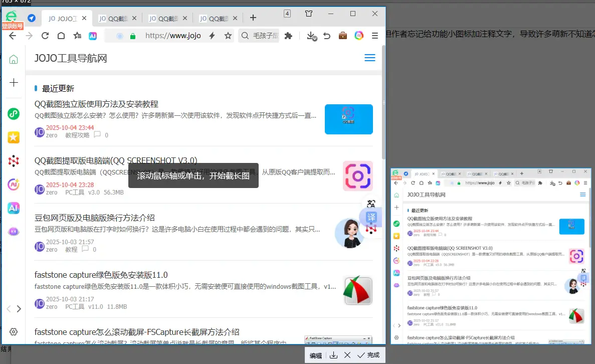Save the screenshot with the download icon
This screenshot has height=364, width=595.
coord(334,355)
